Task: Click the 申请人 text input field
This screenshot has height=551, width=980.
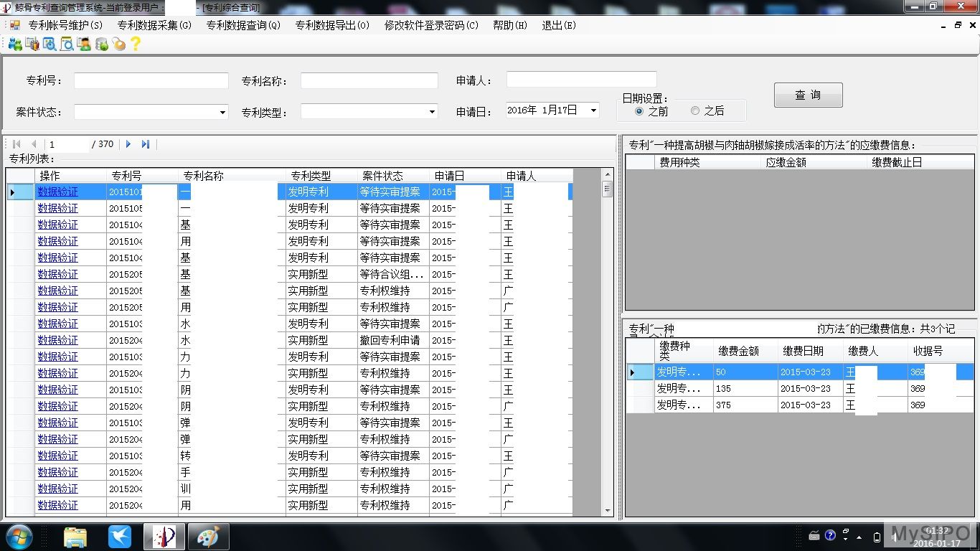Action: pos(581,79)
